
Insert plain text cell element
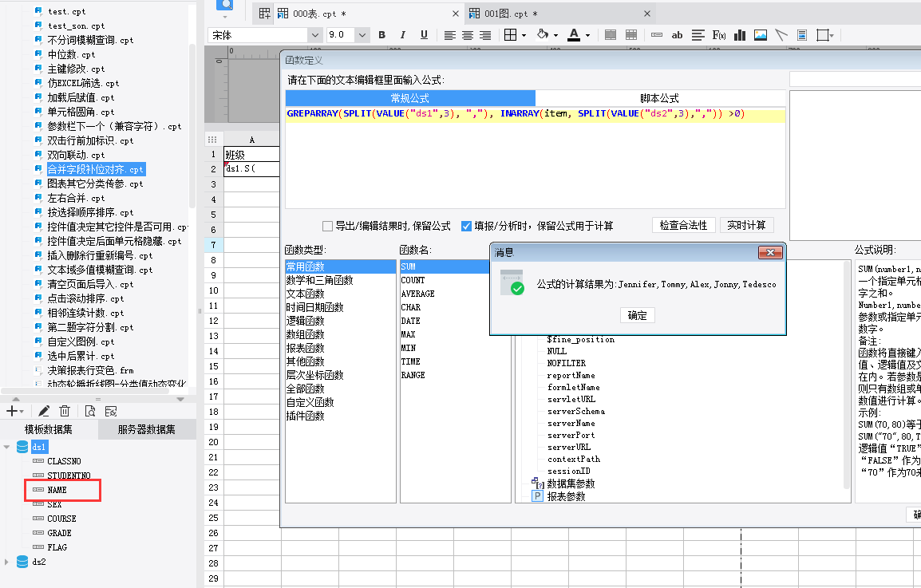pyautogui.click(x=657, y=35)
